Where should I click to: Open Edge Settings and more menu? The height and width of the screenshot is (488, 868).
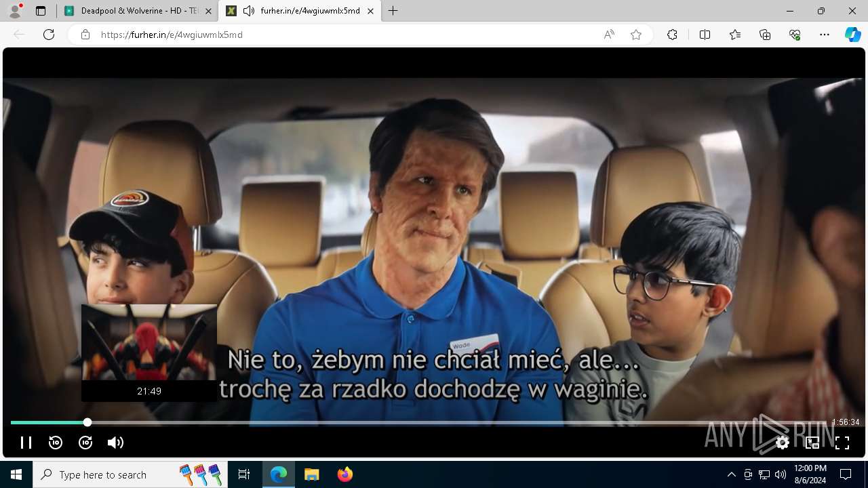(x=825, y=35)
